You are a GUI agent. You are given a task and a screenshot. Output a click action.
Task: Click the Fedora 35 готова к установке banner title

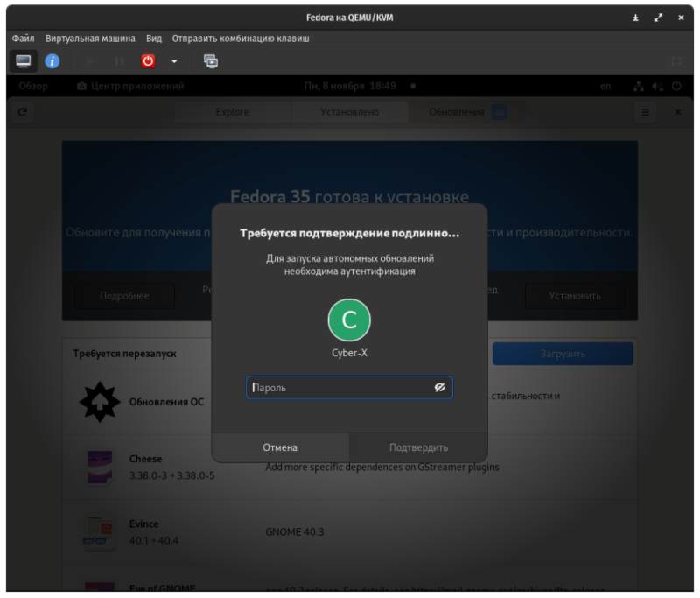pyautogui.click(x=349, y=196)
